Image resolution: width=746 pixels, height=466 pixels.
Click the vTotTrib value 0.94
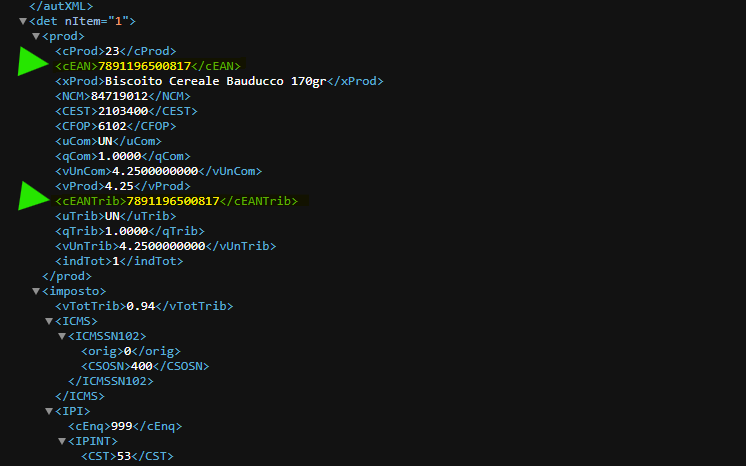pyautogui.click(x=142, y=306)
